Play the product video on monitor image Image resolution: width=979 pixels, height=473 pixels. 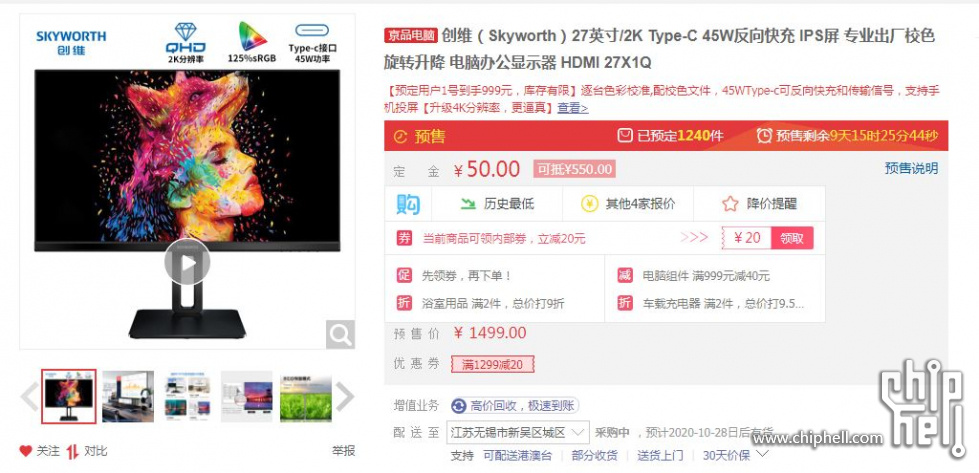[187, 262]
